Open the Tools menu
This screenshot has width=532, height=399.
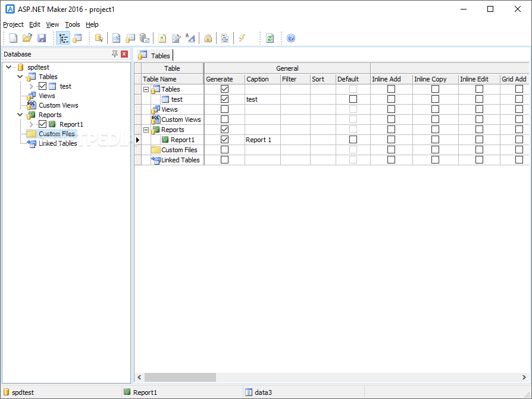pos(73,24)
